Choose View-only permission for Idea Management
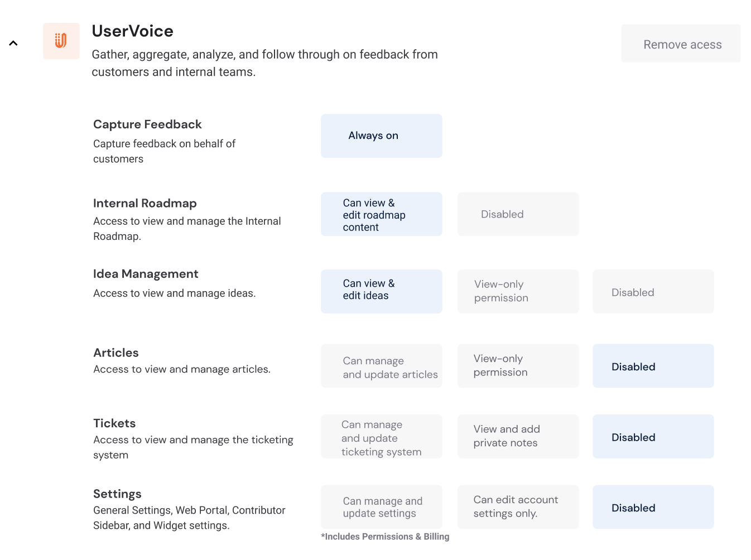Image resolution: width=751 pixels, height=560 pixels. (x=518, y=292)
